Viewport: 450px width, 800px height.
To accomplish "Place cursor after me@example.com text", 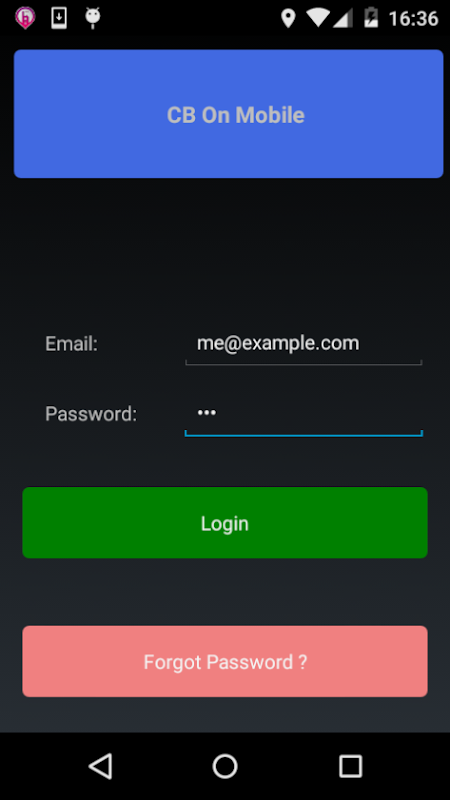I will [x=362, y=343].
